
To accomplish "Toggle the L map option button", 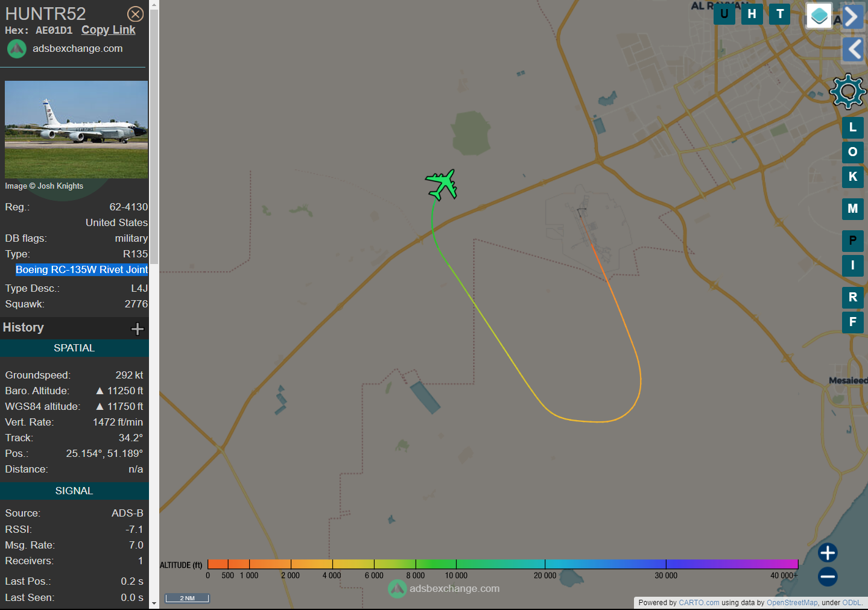I will pyautogui.click(x=853, y=127).
